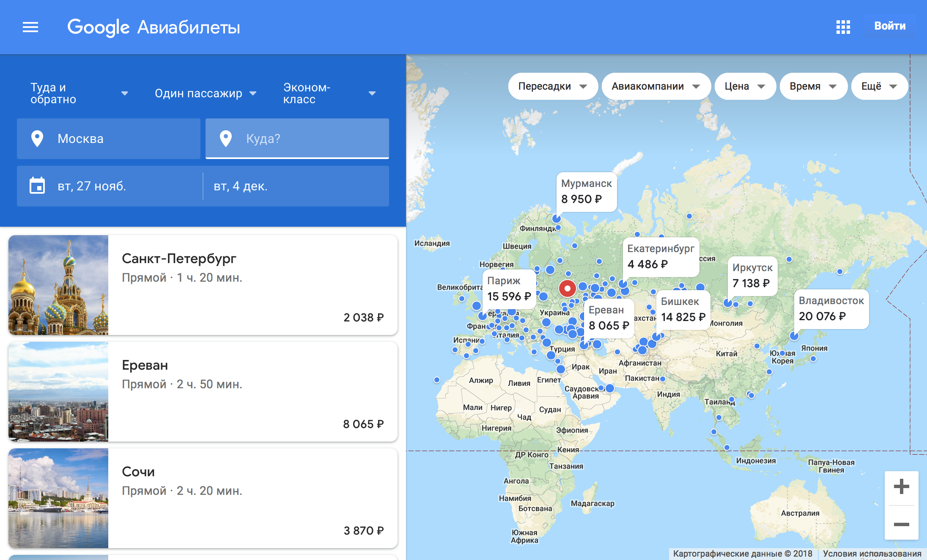The height and width of the screenshot is (560, 927).
Task: Click the location pin in Москва field
Action: point(37,139)
